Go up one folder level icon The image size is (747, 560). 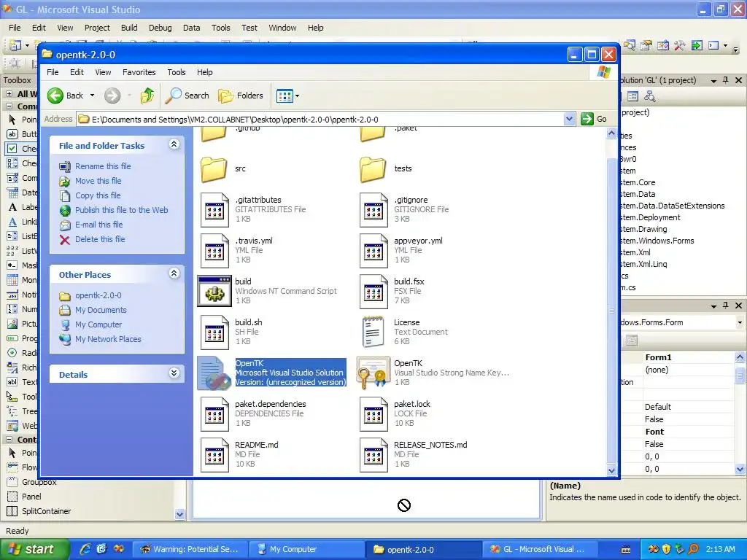tap(147, 96)
